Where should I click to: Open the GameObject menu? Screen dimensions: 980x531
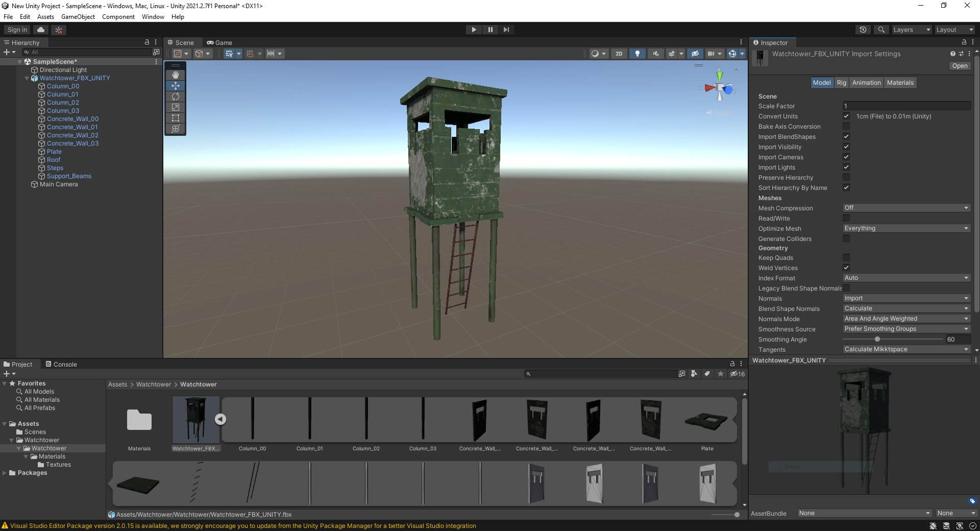(78, 17)
